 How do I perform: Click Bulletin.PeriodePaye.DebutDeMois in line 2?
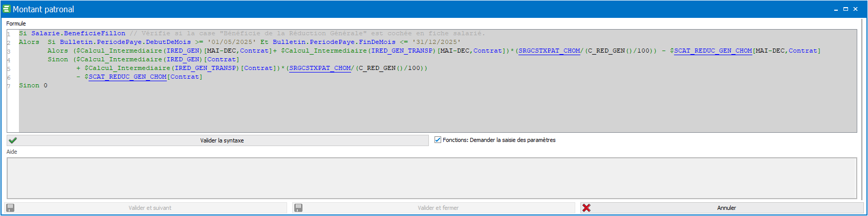click(125, 42)
